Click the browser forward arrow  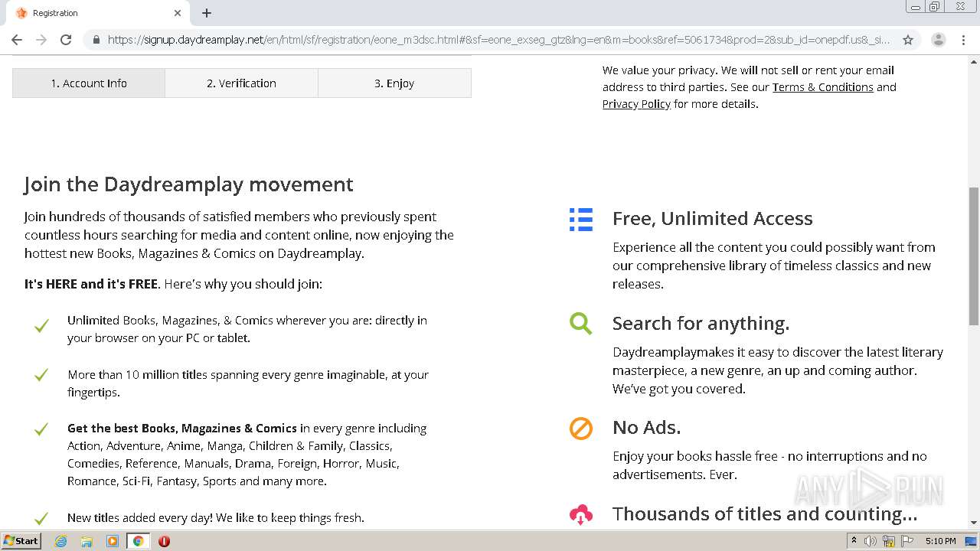(41, 40)
